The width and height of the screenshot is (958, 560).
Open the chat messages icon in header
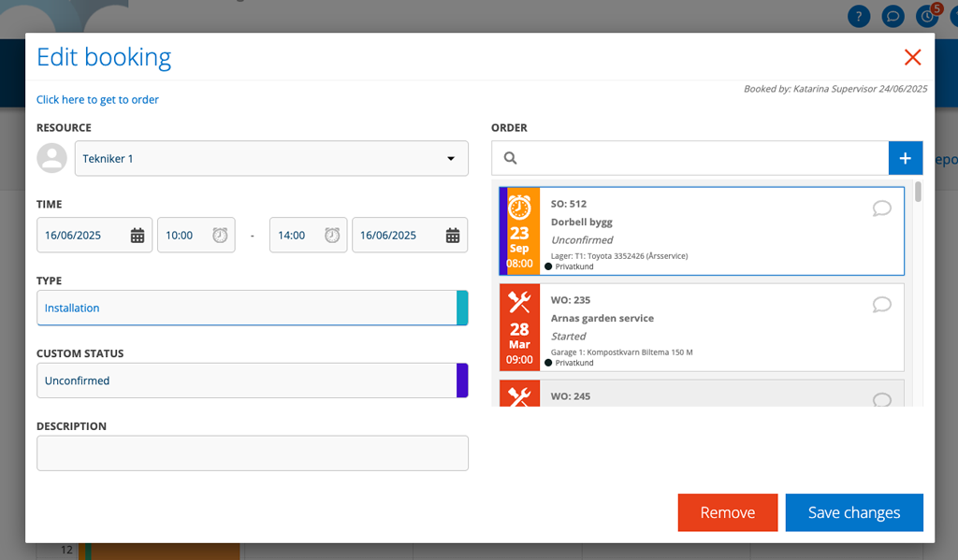[893, 16]
